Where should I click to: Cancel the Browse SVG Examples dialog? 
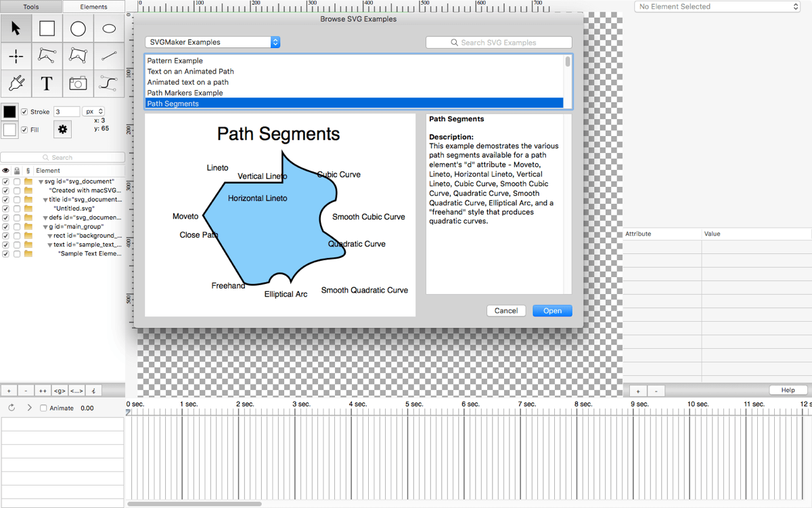[506, 311]
